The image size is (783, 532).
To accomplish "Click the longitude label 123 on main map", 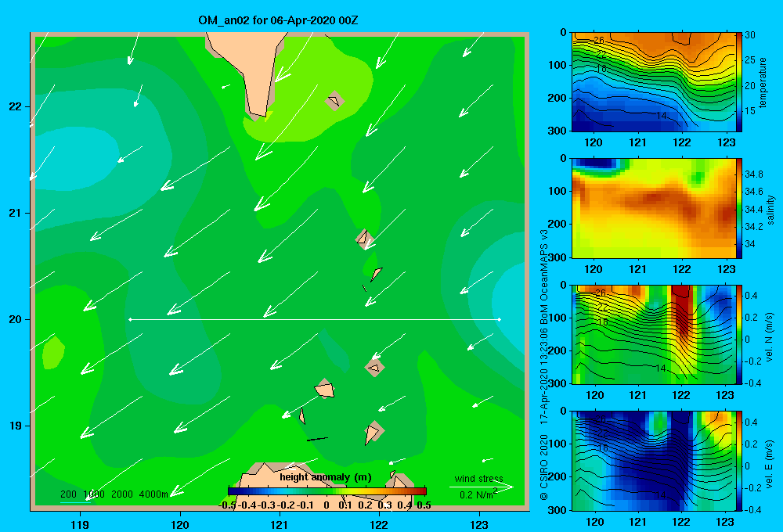I will [479, 524].
